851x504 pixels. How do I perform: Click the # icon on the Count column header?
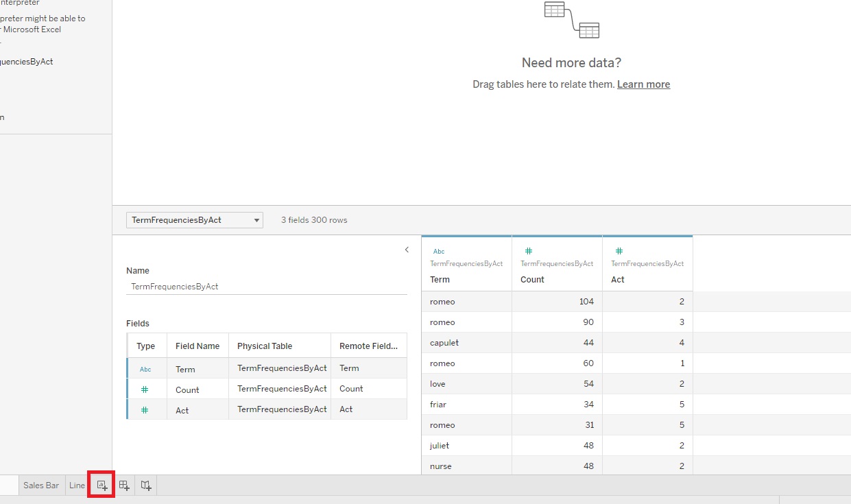pyautogui.click(x=528, y=251)
